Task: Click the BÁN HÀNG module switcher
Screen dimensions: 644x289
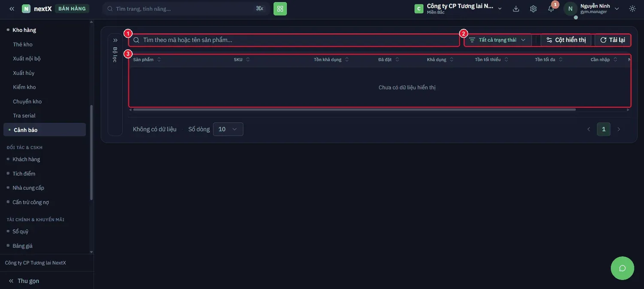Action: (72, 9)
